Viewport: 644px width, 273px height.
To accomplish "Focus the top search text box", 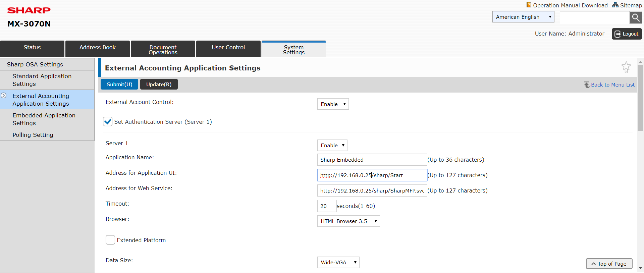I will 595,17.
